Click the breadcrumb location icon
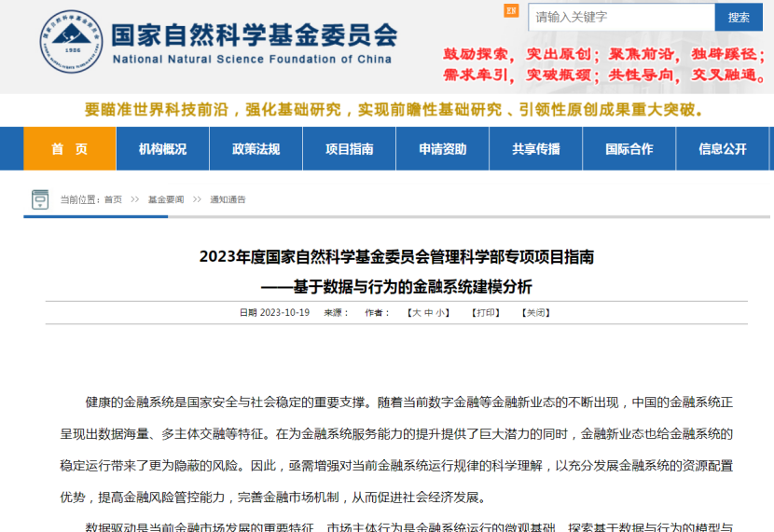The width and height of the screenshot is (774, 532). pyautogui.click(x=40, y=199)
